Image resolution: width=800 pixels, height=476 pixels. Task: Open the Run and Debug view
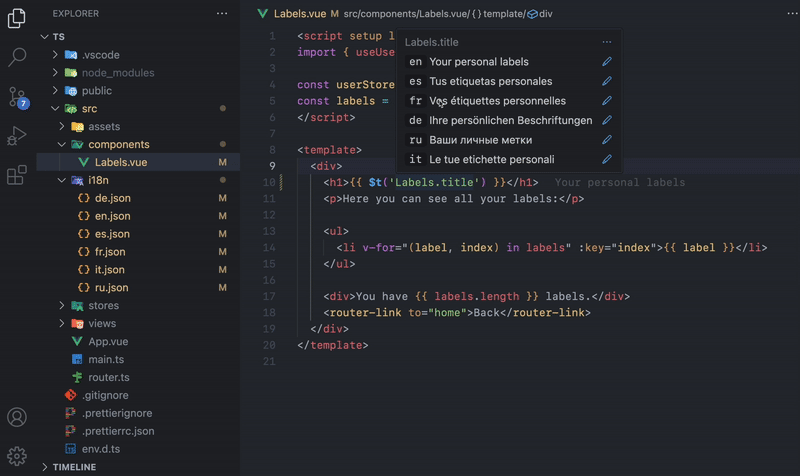coord(16,136)
